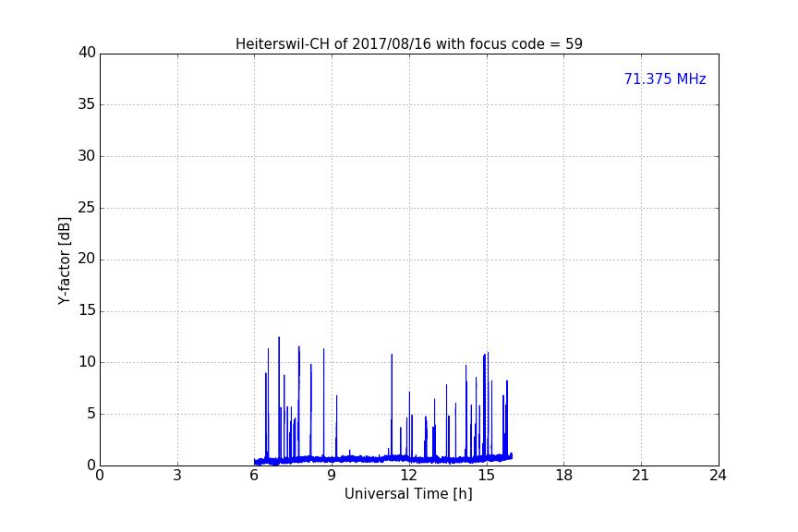Click the Universal Time axis tick label "9"

[x=332, y=476]
